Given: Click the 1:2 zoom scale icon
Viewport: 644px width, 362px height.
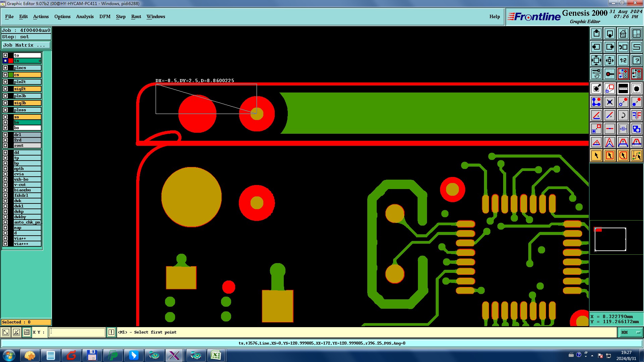Looking at the screenshot, I should (623, 60).
